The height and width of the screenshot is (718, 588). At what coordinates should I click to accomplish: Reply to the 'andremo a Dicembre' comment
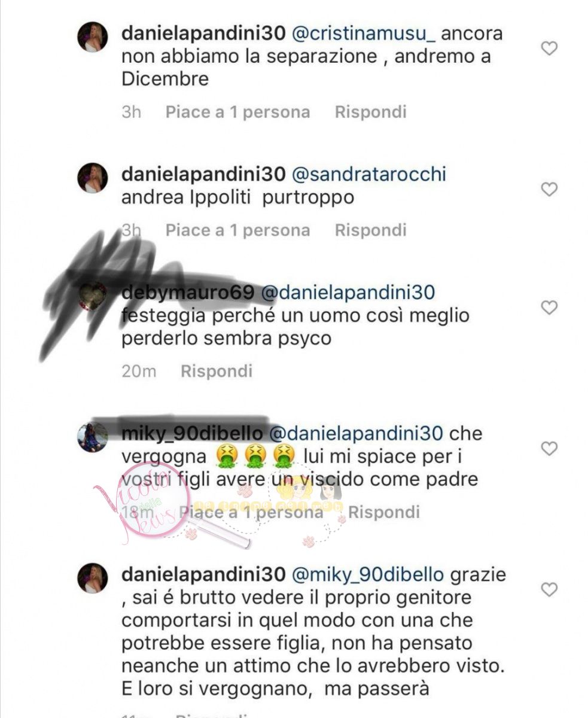tap(370, 112)
